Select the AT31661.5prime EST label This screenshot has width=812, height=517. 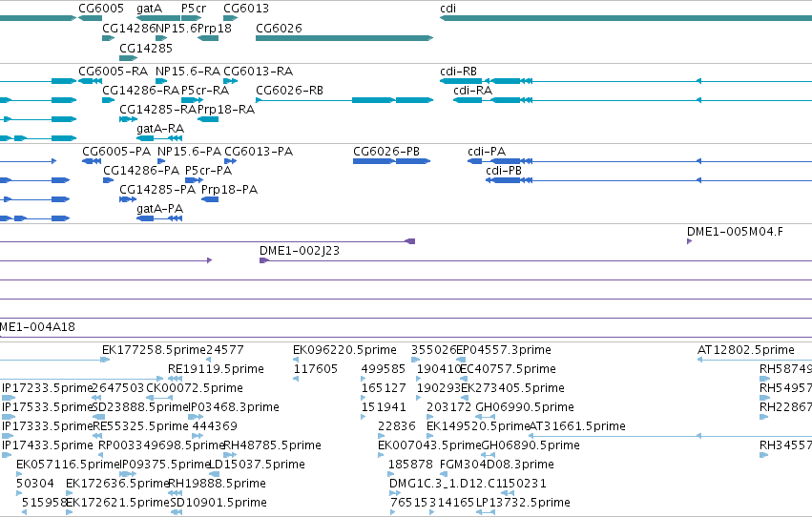[577, 426]
